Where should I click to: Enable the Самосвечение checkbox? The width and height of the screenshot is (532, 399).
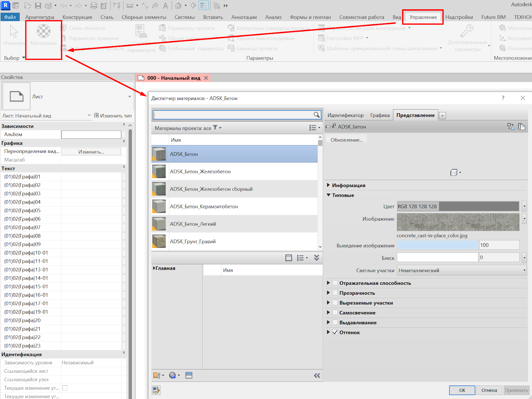pyautogui.click(x=335, y=312)
